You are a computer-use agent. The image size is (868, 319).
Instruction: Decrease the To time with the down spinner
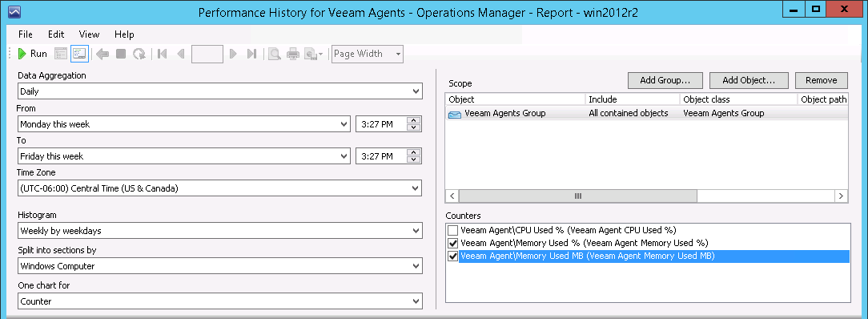click(413, 160)
